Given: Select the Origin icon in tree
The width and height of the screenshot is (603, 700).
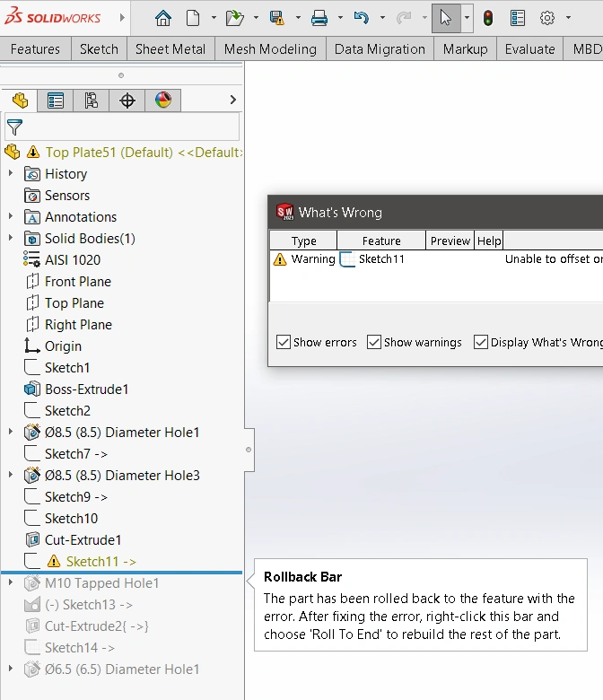Looking at the screenshot, I should 31,346.
